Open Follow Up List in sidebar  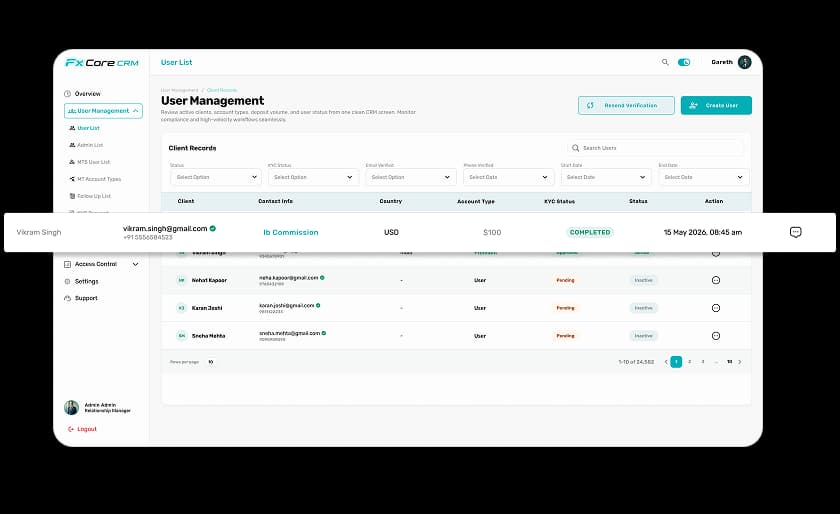(94, 196)
